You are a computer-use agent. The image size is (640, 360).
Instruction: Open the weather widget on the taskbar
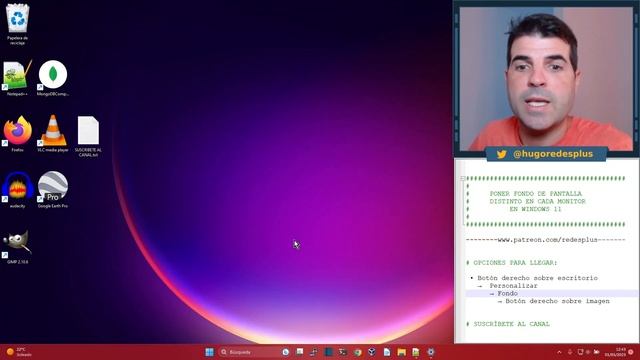click(x=18, y=352)
